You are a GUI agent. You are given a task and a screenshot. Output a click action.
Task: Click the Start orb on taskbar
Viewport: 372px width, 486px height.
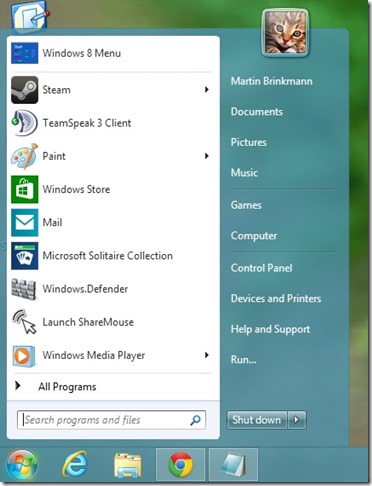pyautogui.click(x=22, y=465)
